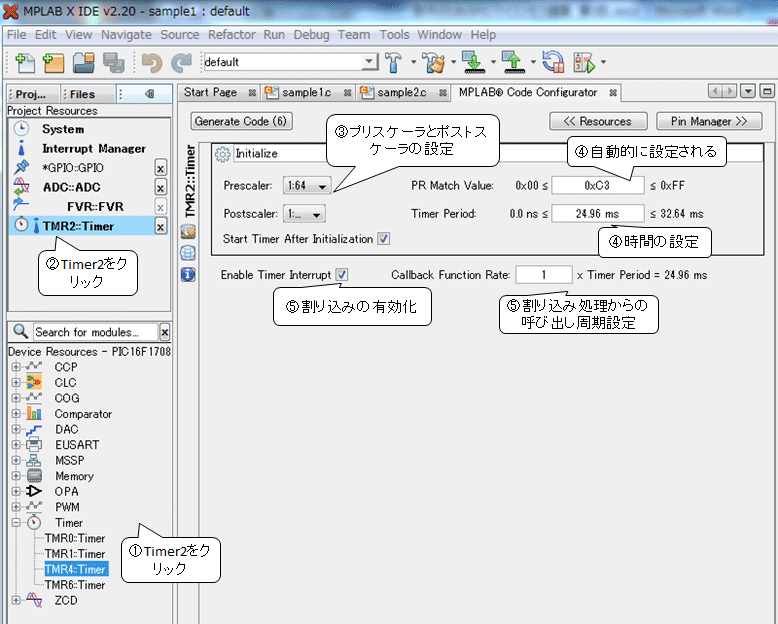Remove GPIO module with its x button
Screen dimensions: 778x624
(x=160, y=168)
